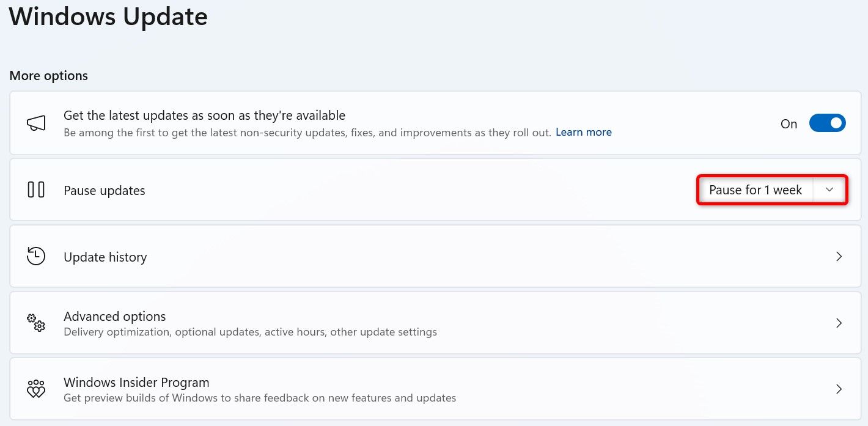Click the Advanced options gears icon
The width and height of the screenshot is (868, 426).
[36, 323]
